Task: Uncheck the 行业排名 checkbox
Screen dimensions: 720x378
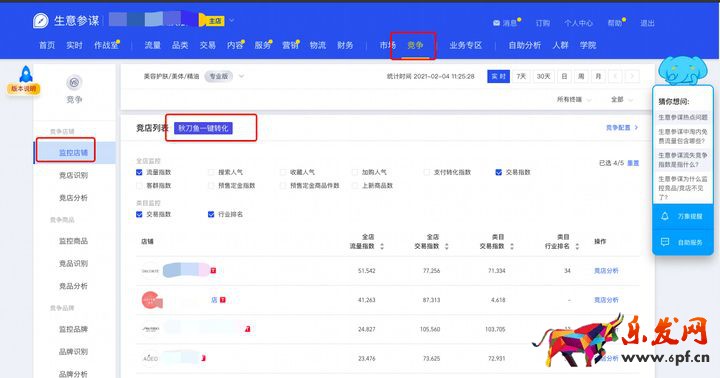Action: (211, 214)
